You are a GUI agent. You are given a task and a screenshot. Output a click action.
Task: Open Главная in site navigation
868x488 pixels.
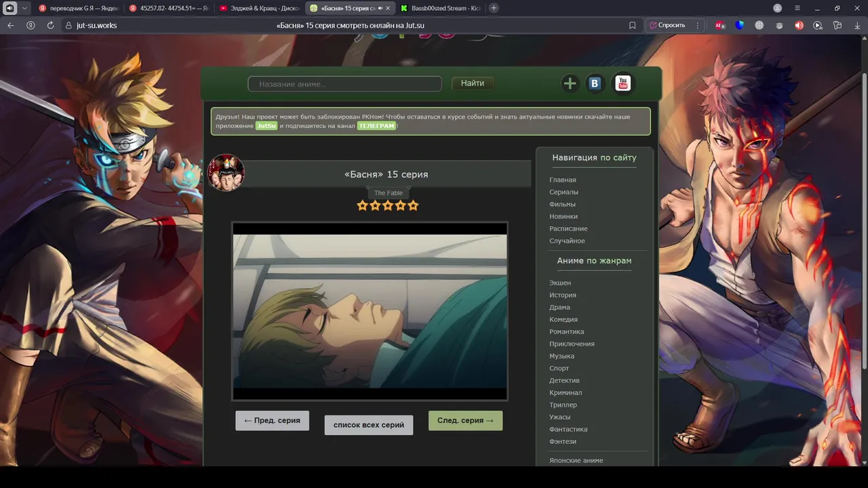[x=562, y=180]
